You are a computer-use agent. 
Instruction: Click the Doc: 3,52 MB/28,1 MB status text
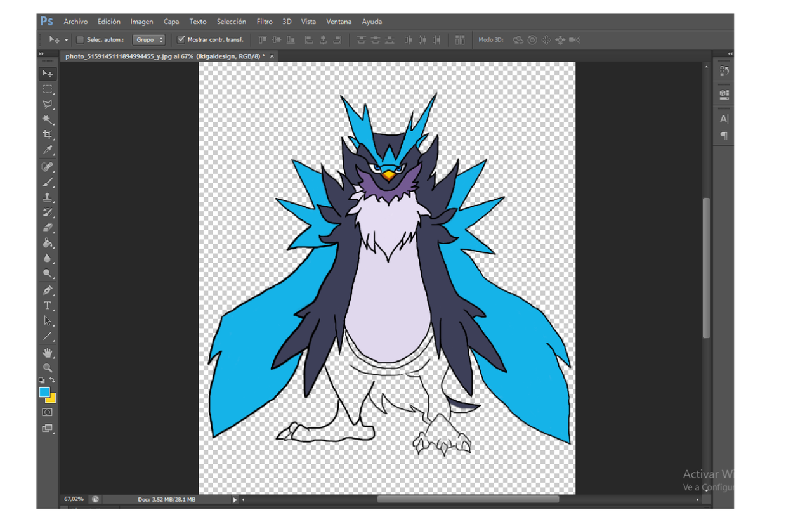(166, 500)
